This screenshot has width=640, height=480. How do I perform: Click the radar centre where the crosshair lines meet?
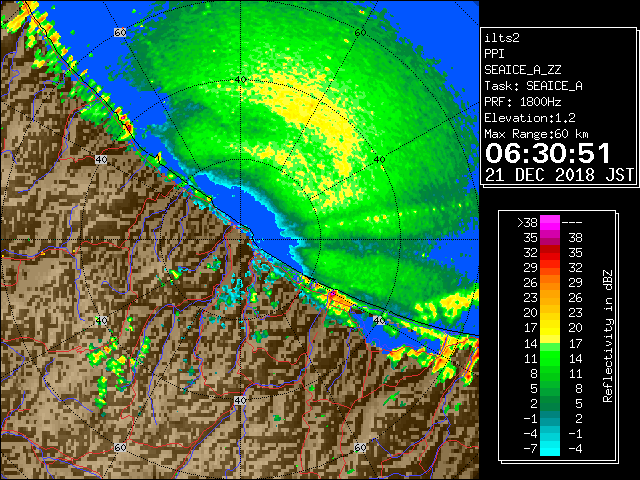[240, 240]
